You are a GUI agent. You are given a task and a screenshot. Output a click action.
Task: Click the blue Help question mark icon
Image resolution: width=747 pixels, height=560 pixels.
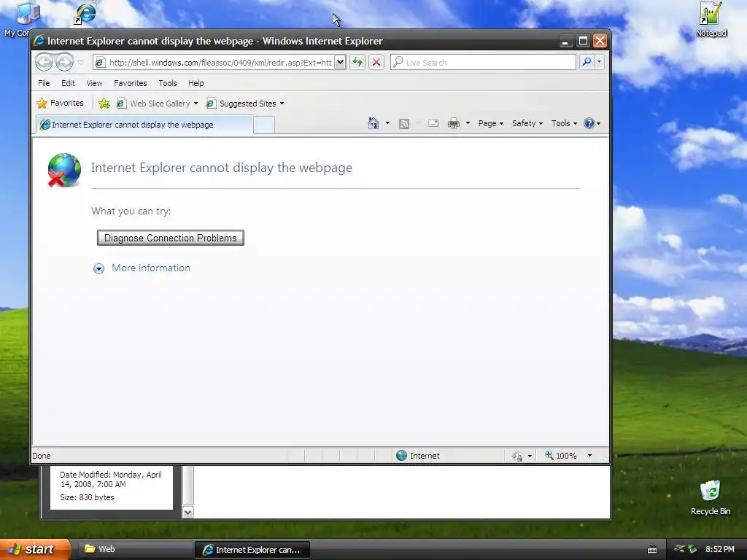click(x=589, y=123)
